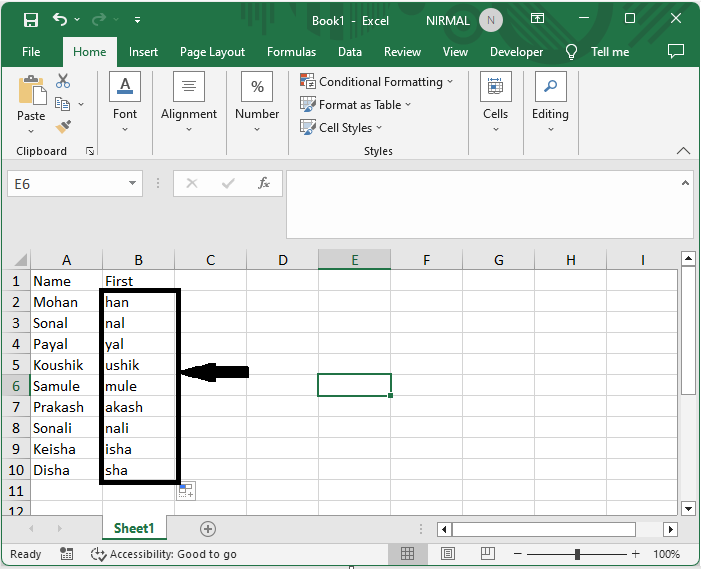Open the Developer tab
Viewport: 701px width, 569px height.
click(516, 52)
